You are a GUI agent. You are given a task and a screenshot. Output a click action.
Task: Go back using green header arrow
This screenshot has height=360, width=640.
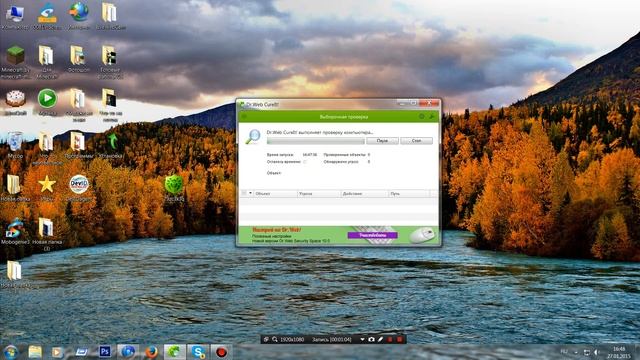244,117
